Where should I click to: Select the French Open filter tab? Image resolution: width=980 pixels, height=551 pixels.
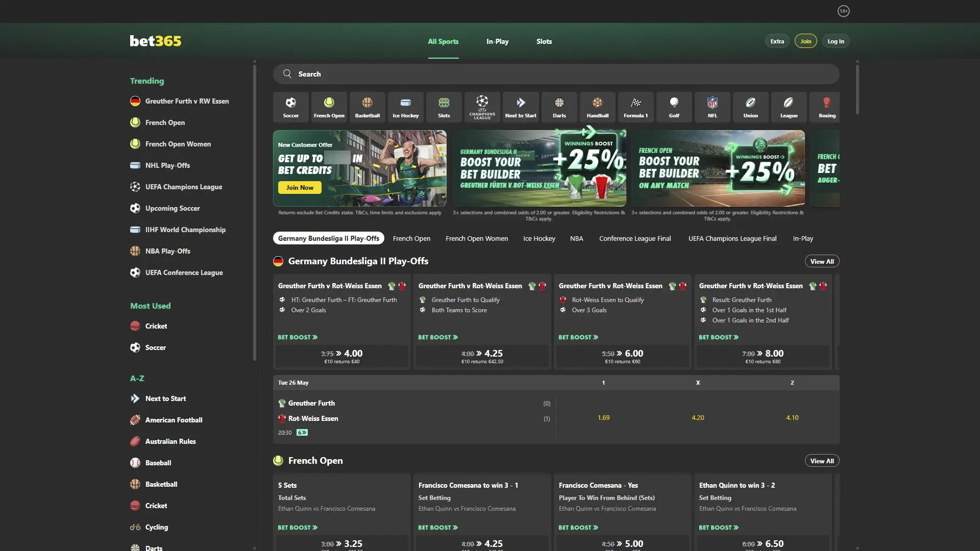[411, 238]
